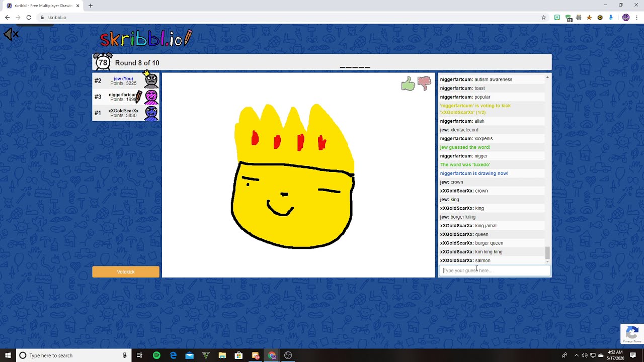Open the volume control in system tray
644x362 pixels.
[584, 355]
